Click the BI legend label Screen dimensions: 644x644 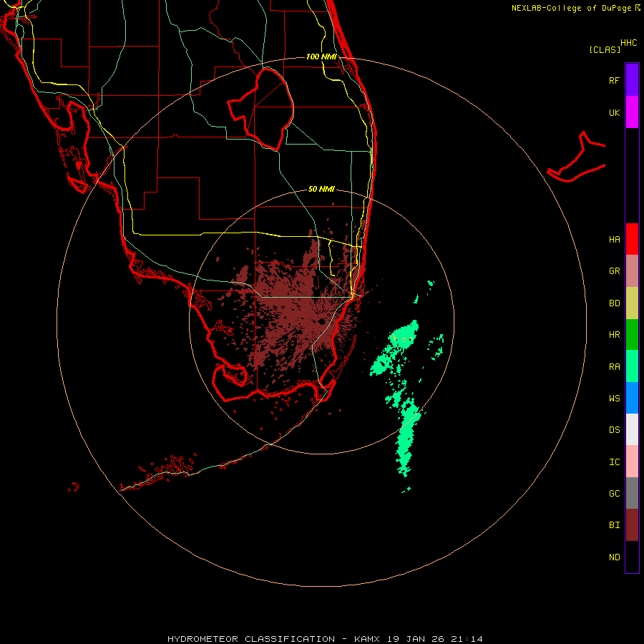tap(614, 525)
